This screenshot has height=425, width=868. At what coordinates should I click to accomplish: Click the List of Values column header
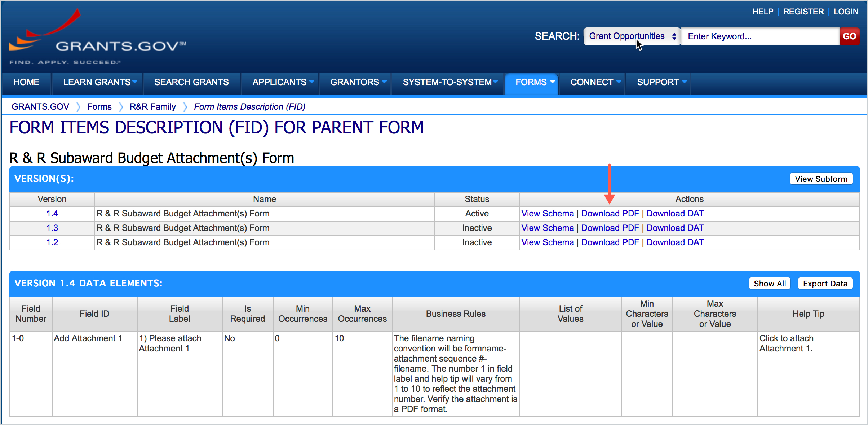[x=571, y=314]
